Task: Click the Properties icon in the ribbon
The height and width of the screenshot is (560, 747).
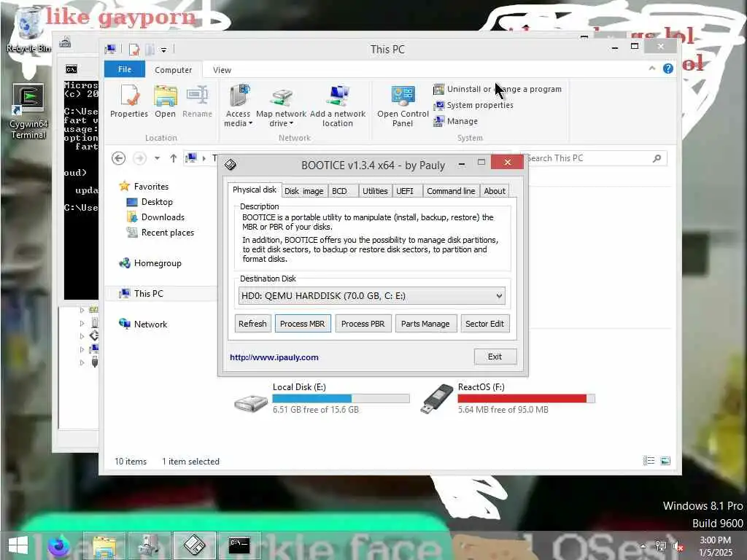Action: pos(129,101)
